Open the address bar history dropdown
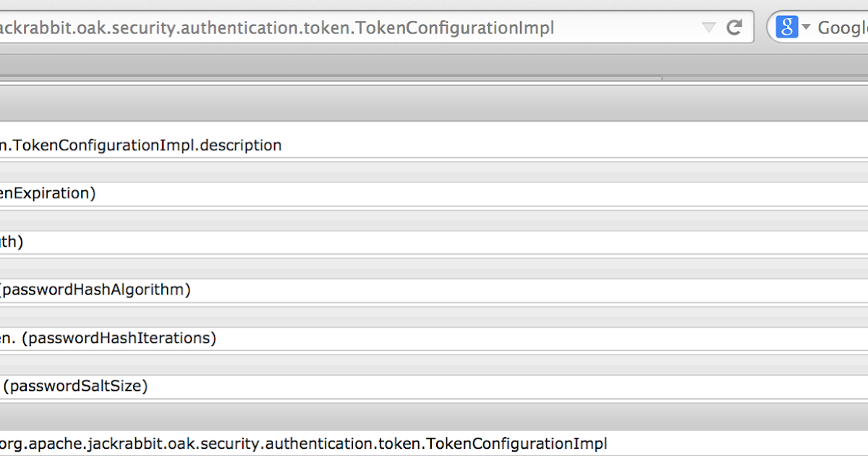The width and height of the screenshot is (868, 456). click(x=707, y=27)
